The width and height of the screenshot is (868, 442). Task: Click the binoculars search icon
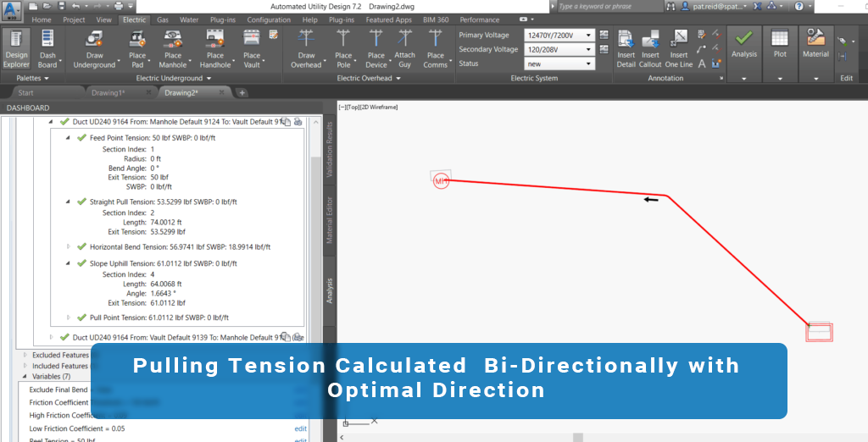point(671,6)
